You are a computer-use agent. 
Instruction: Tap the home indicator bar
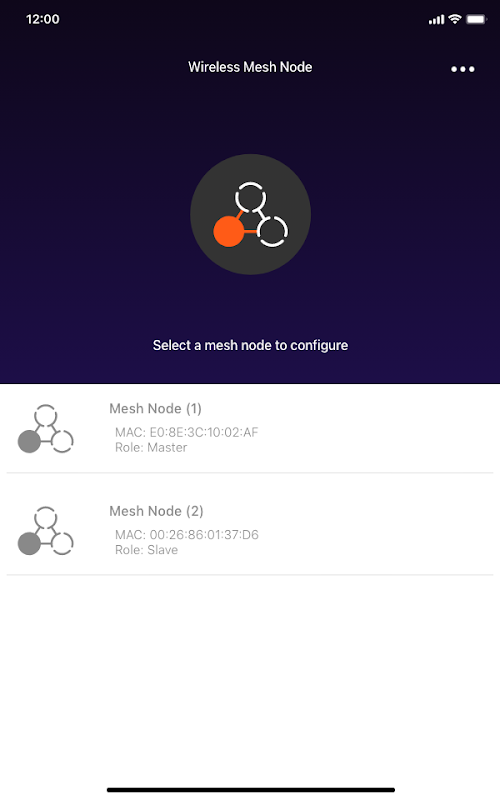coord(251,790)
